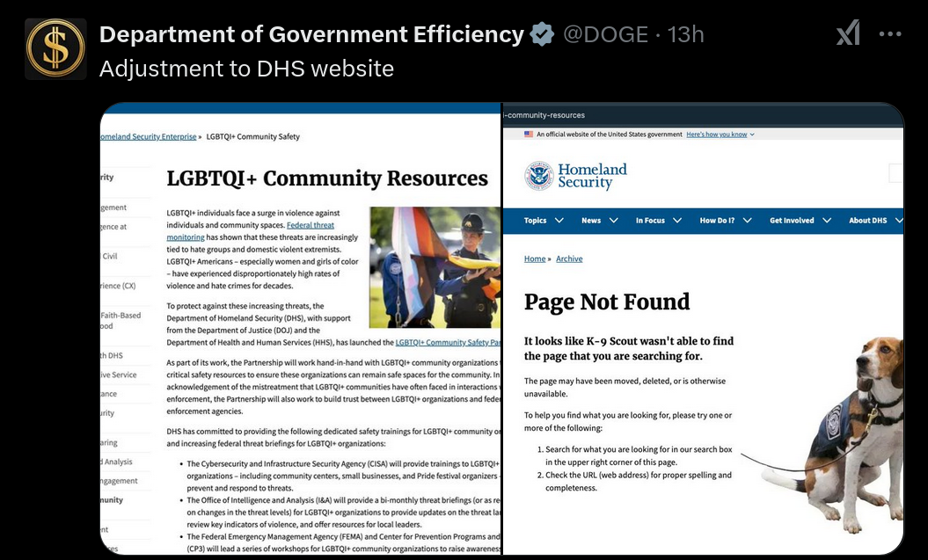Screen dimensions: 928x560
Task: Select sidebar item ending 'Analysis'
Action: point(117,462)
